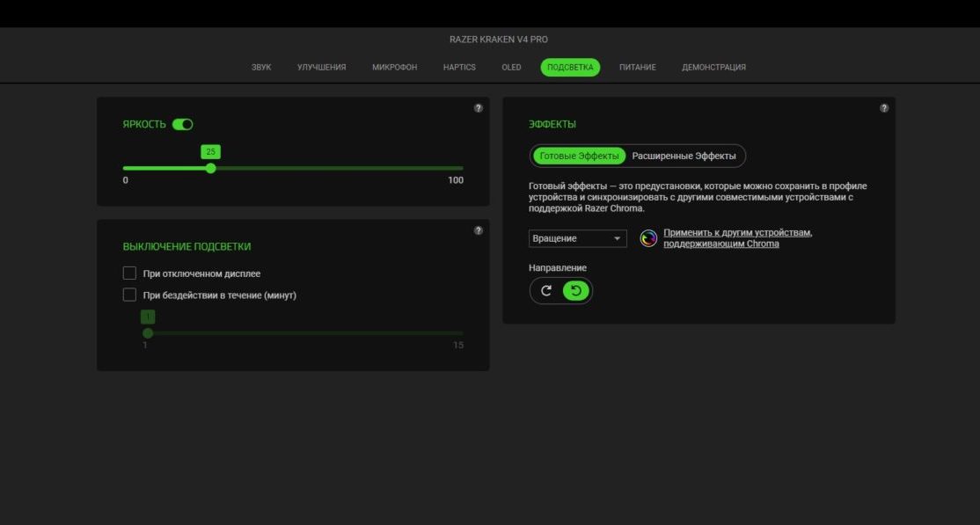
Task: Click the Направление label
Action: point(558,268)
